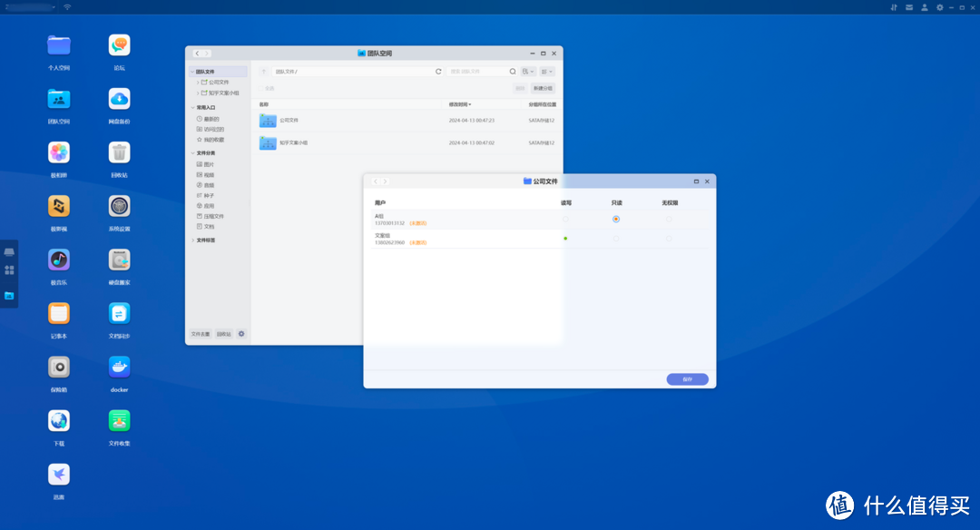This screenshot has width=980, height=530.
Task: Collapse the 常用入口 section
Action: tap(192, 107)
